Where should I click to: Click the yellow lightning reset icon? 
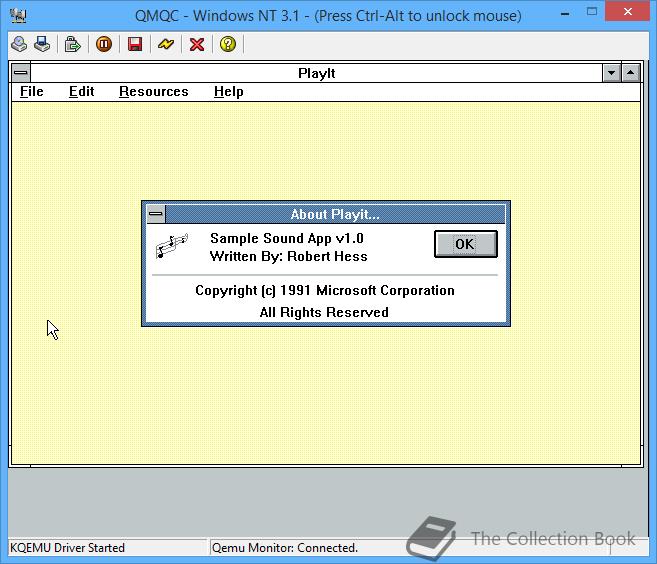tap(166, 44)
